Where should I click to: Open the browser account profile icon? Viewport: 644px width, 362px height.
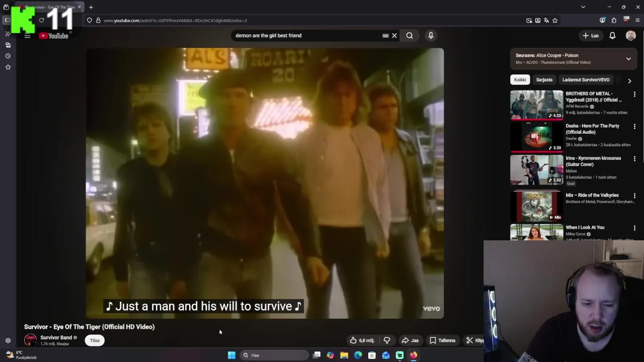[x=602, y=21]
